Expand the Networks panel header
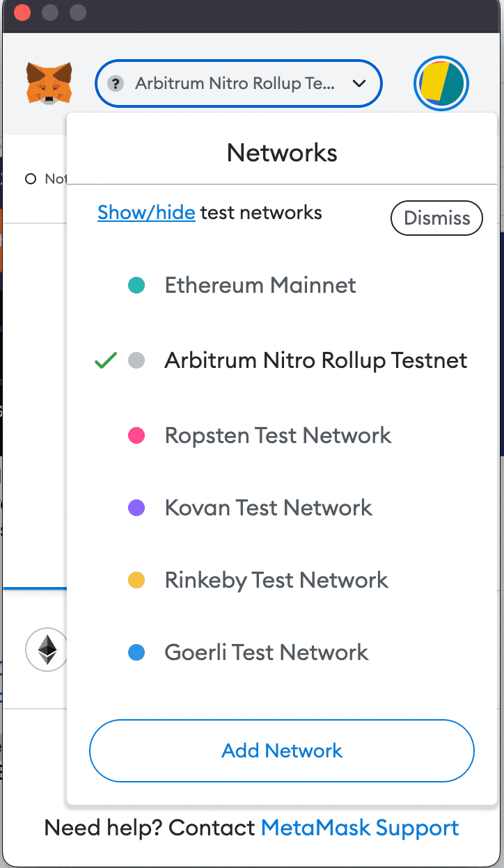 (281, 152)
